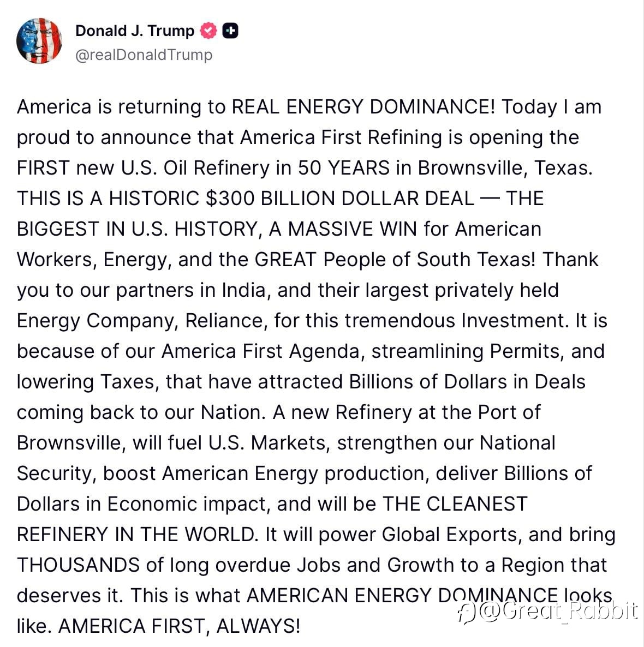Click the flag-painted profile avatar
This screenshot has height=647, width=644.
39,41
